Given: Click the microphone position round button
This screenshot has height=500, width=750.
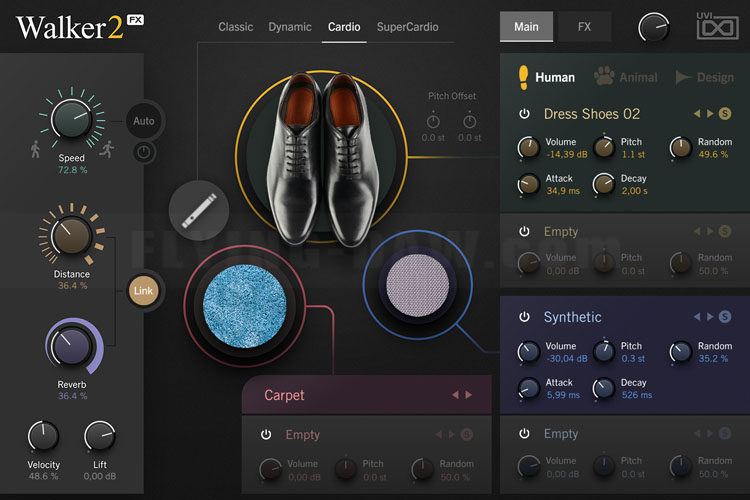Looking at the screenshot, I should pyautogui.click(x=199, y=211).
